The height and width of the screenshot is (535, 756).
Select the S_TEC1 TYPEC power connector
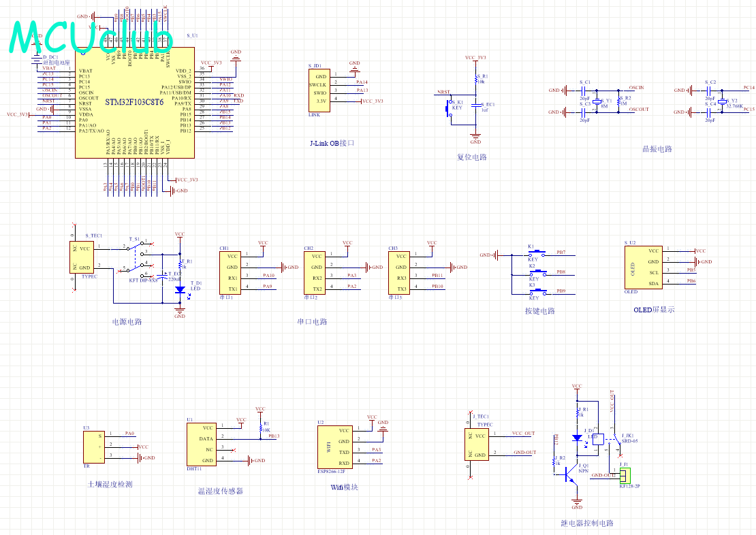pyautogui.click(x=80, y=257)
